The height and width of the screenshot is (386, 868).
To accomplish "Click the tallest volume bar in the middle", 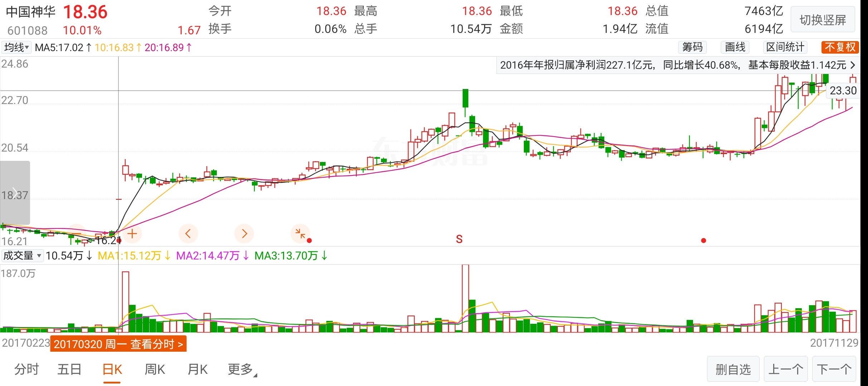I will click(x=465, y=298).
